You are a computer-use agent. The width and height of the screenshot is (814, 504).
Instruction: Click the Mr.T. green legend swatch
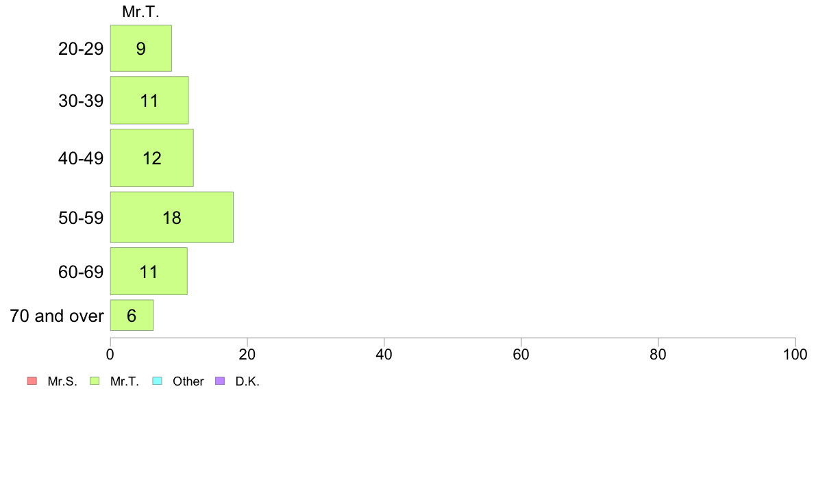click(95, 381)
